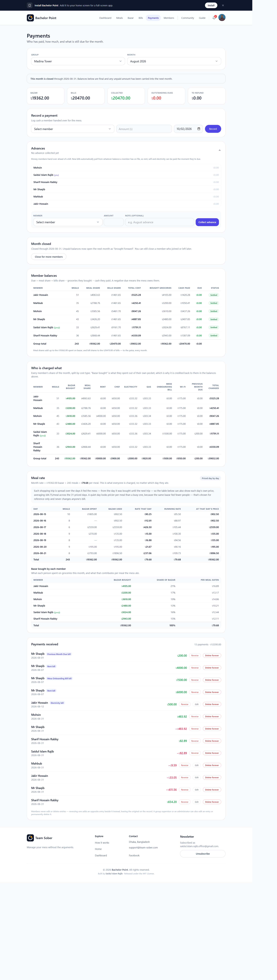Open the Saidul Islam Rajib author link in the footer
277x980 pixels.
pyautogui.click(x=114, y=874)
